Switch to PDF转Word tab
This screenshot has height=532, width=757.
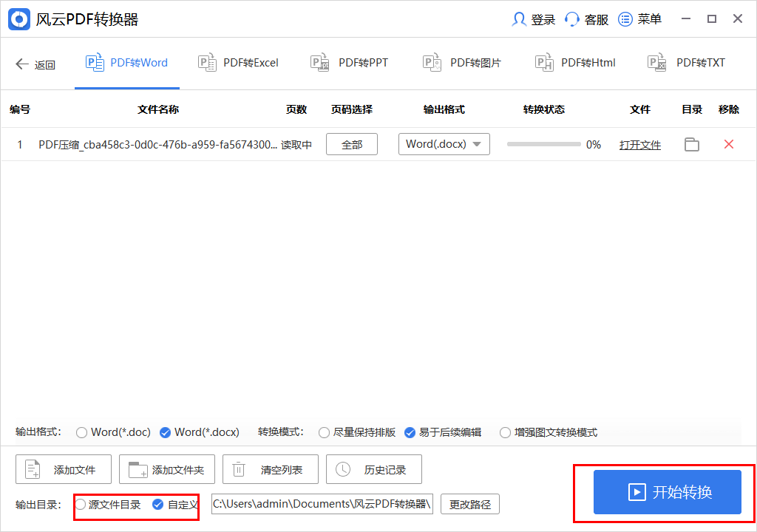(127, 64)
